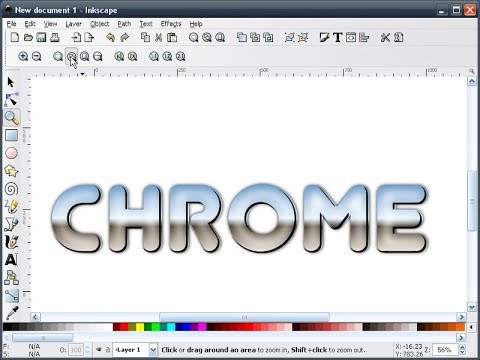480x360 pixels.
Task: Open the Object menu
Action: pos(100,24)
